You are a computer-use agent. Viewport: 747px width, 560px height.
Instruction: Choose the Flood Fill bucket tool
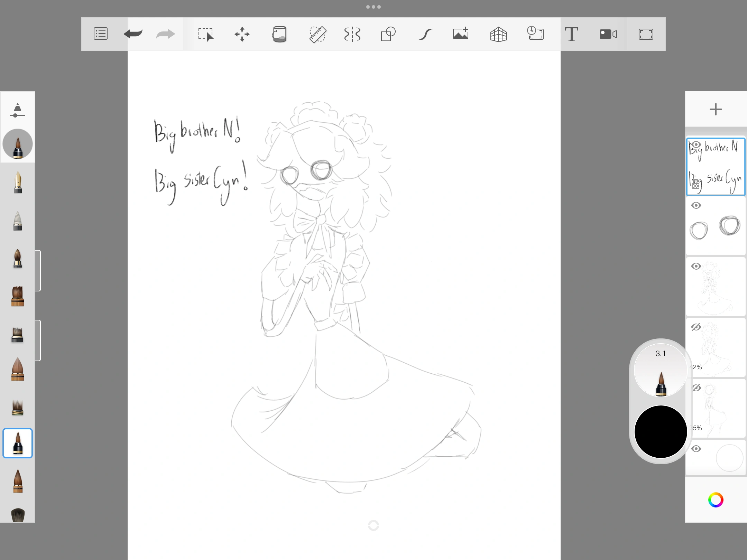279,34
